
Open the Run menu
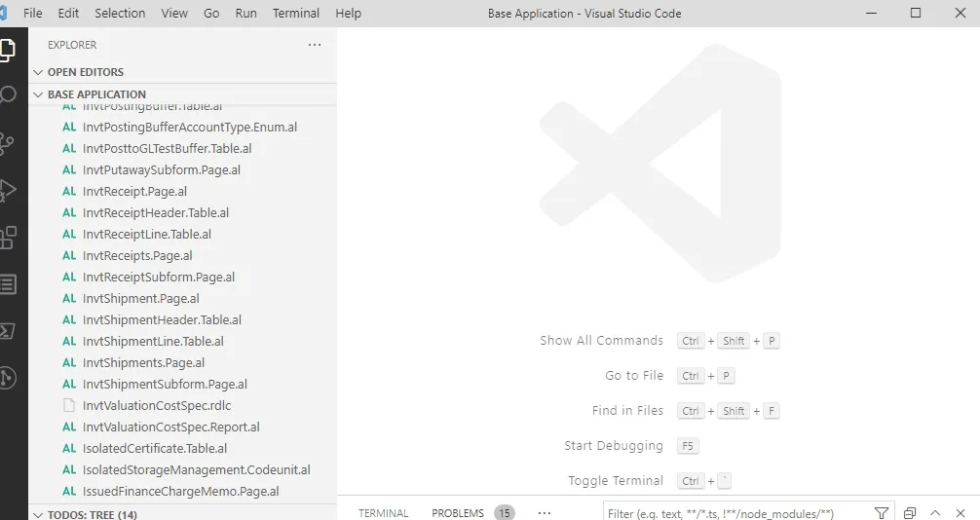click(246, 13)
